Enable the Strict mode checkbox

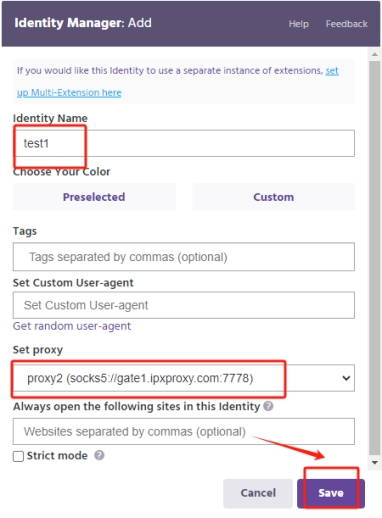click(x=18, y=456)
